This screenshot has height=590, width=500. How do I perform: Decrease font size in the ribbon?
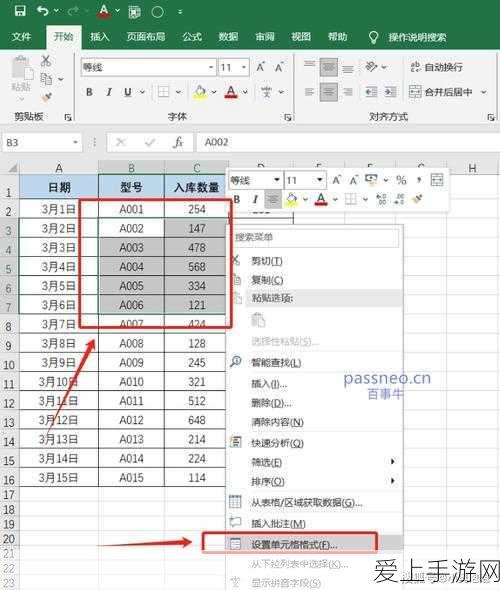(x=279, y=67)
